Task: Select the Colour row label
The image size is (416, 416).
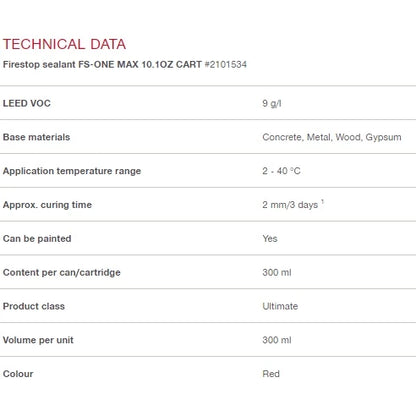Action: pos(18,374)
